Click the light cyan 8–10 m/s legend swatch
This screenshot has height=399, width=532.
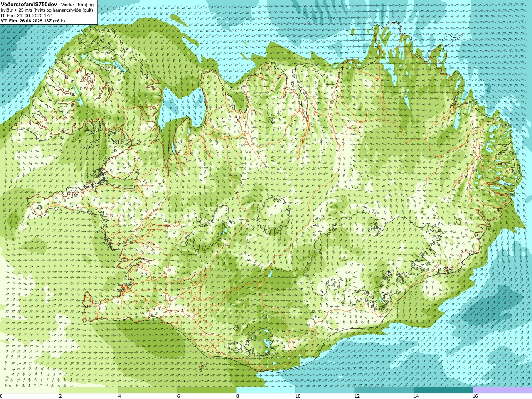click(x=266, y=390)
